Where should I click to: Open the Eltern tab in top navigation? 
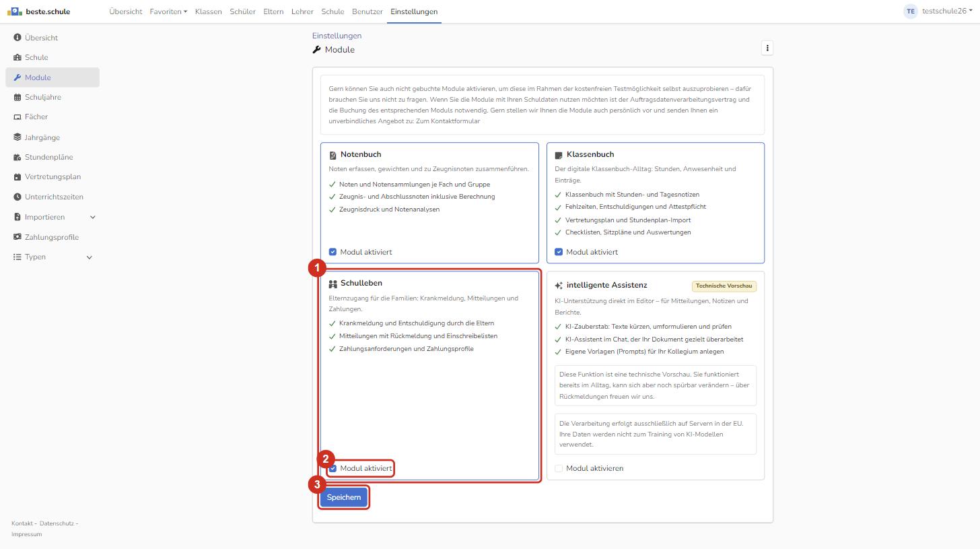(x=273, y=11)
